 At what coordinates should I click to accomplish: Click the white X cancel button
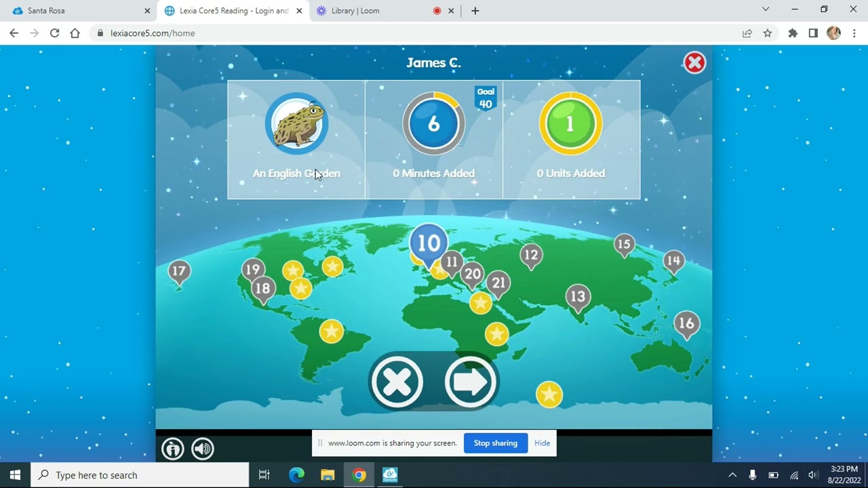click(397, 382)
